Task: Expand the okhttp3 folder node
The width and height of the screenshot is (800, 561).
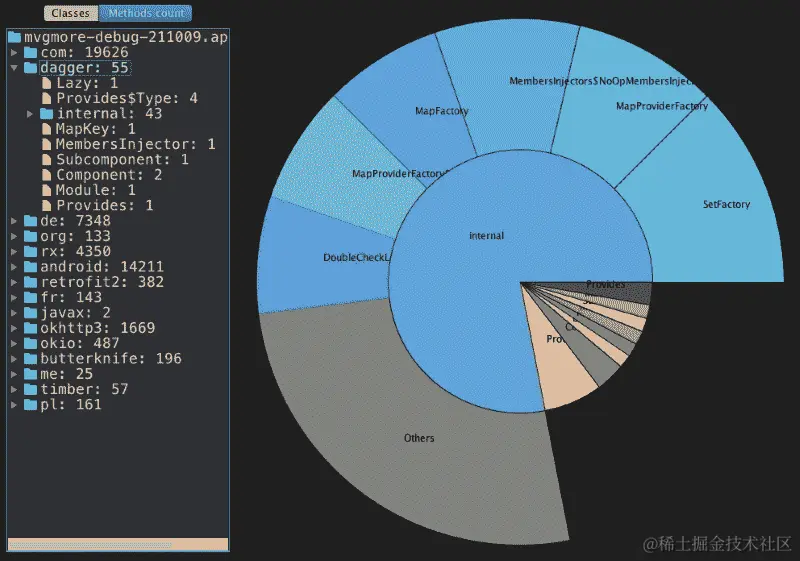Action: coord(14,328)
